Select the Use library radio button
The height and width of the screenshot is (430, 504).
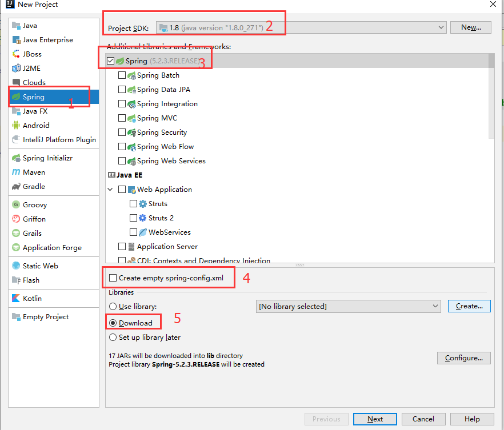point(113,306)
